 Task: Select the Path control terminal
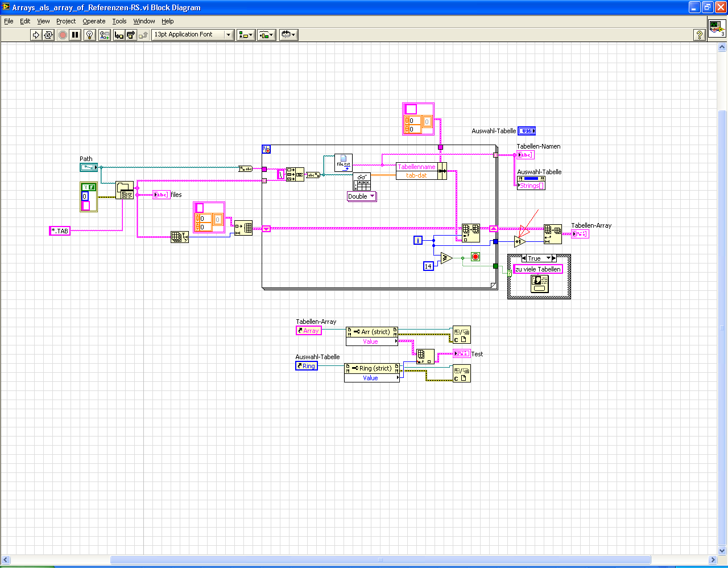click(89, 167)
